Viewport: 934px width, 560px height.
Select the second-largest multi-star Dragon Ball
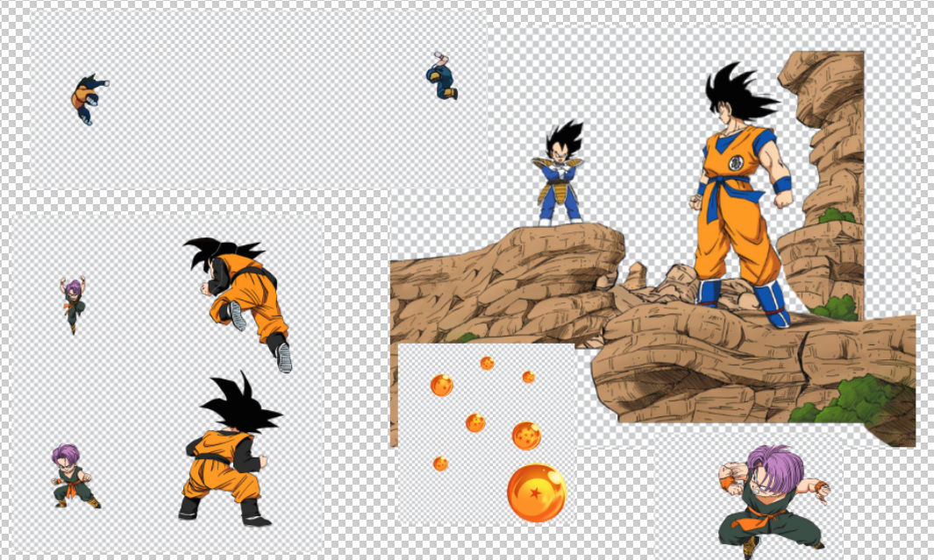526,436
